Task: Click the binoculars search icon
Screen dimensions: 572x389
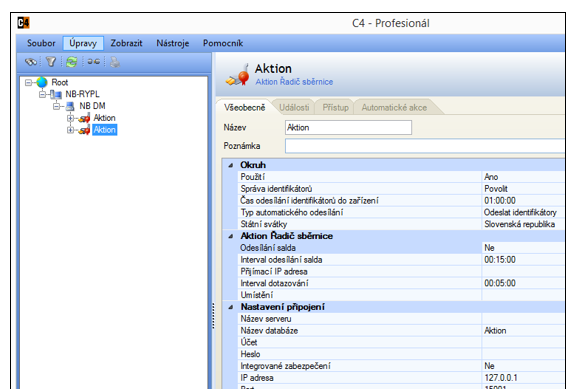Action: tap(31, 62)
